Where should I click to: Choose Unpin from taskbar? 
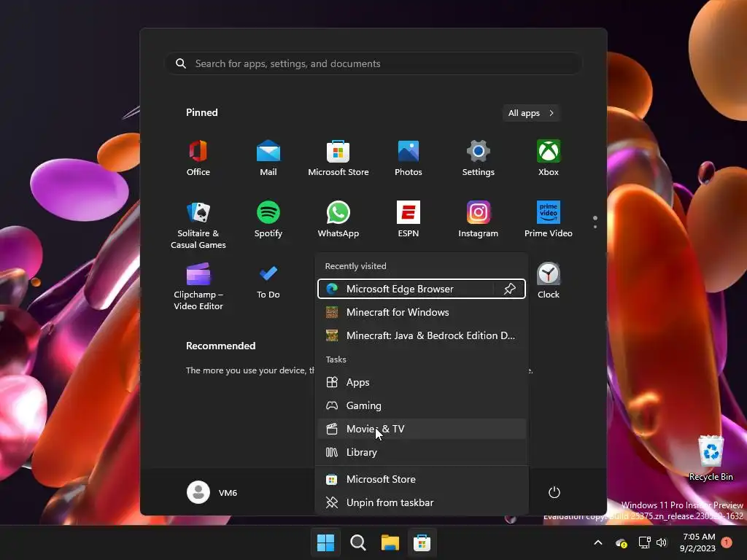pyautogui.click(x=422, y=502)
